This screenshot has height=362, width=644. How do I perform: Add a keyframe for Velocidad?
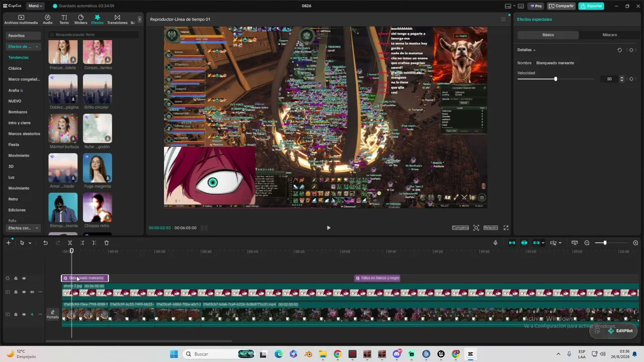point(631,79)
